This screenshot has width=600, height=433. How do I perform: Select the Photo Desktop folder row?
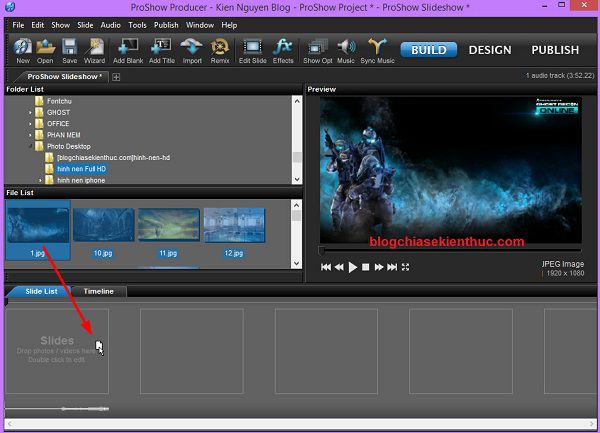[68, 147]
